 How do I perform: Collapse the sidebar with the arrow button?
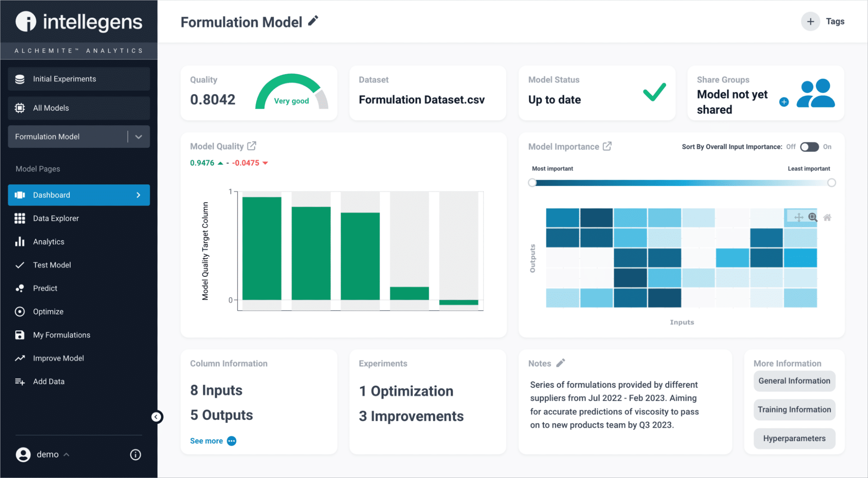click(x=157, y=417)
